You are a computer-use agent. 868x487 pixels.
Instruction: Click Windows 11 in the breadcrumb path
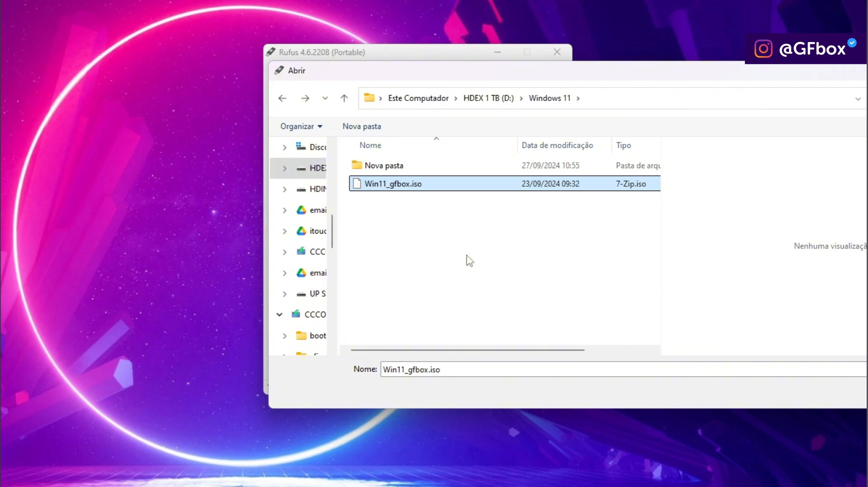(x=549, y=98)
